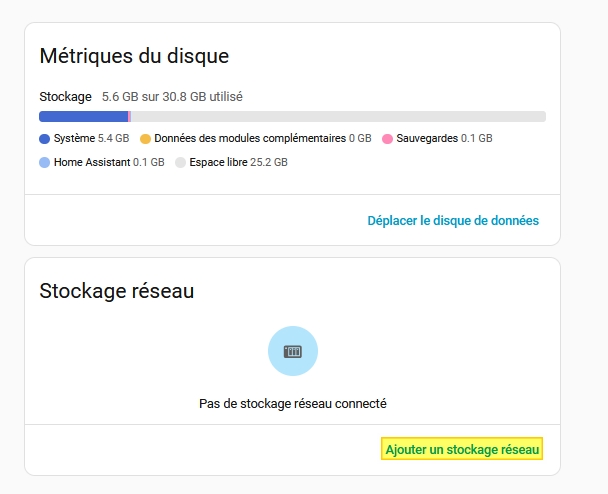Select the Système 5.4 GB legend label
The image size is (608, 494).
[x=92, y=138]
